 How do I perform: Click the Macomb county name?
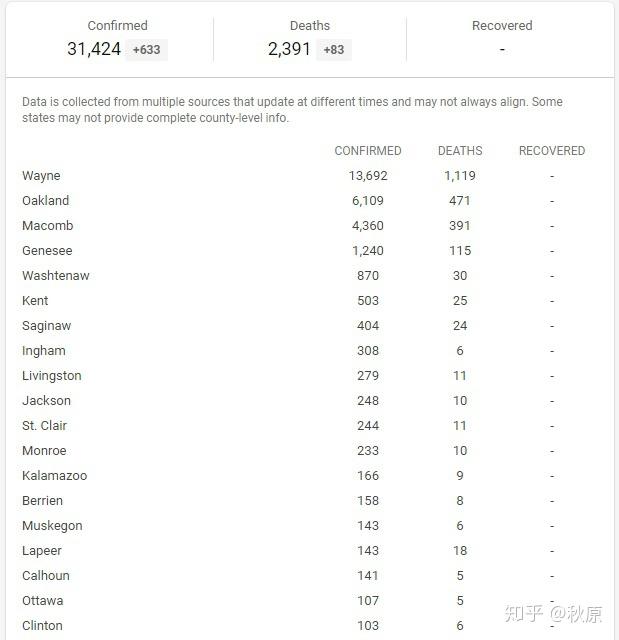(x=48, y=226)
